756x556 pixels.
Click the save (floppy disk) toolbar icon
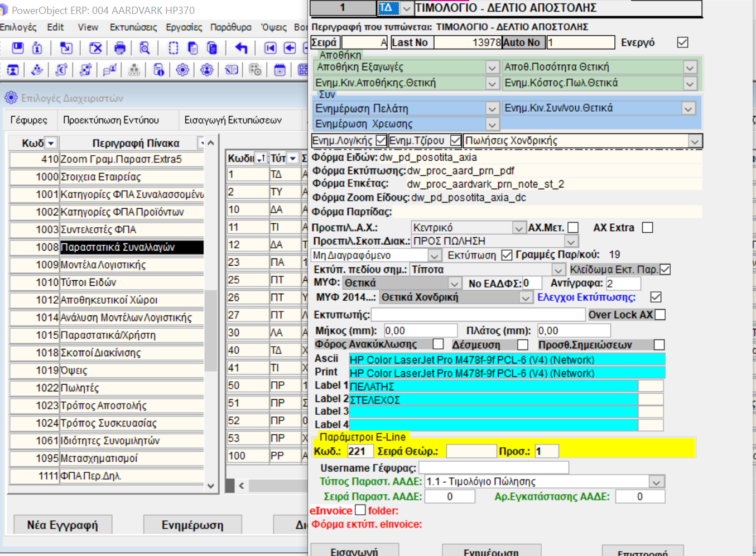pos(18,48)
